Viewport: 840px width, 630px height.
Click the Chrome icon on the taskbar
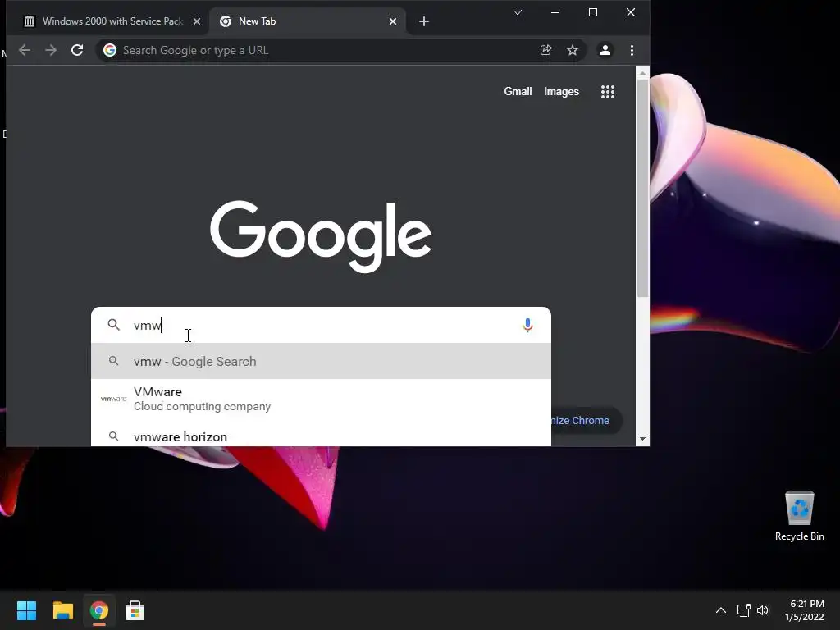99,610
